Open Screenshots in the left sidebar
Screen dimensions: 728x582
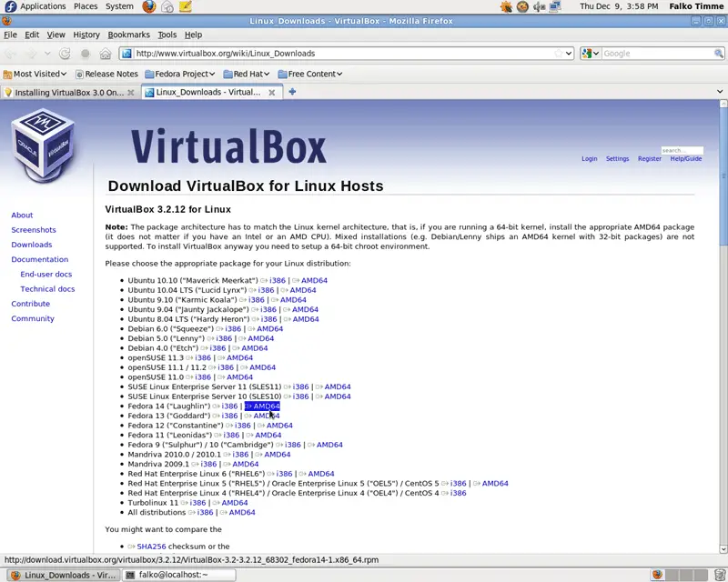click(34, 230)
